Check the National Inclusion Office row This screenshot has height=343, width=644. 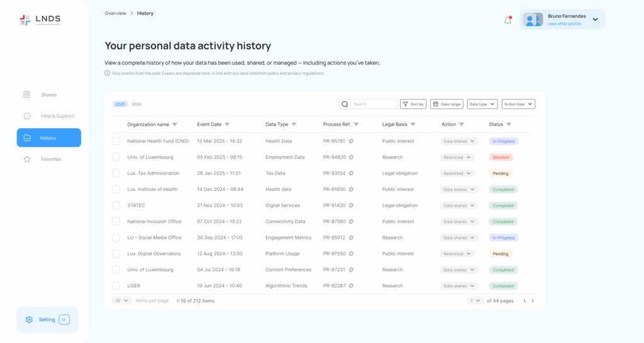(116, 222)
